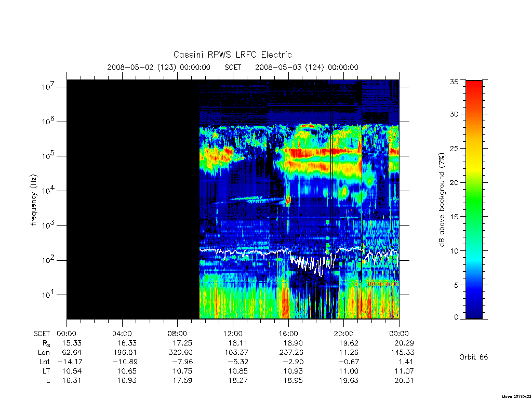Click the "Rs" row label
Image resolution: width=532 pixels, height=399 pixels.
coord(46,343)
